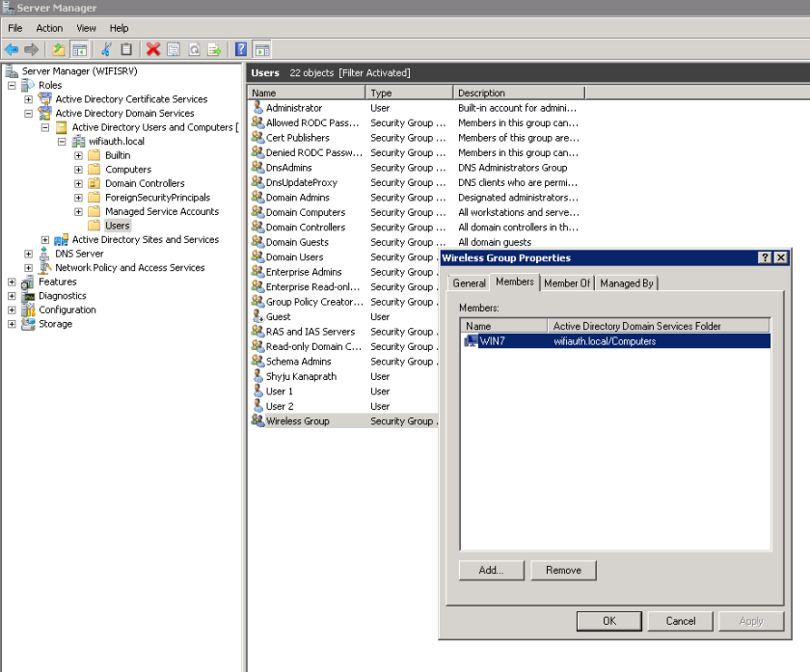
Task: Select the Computers folder in tree
Action: (x=127, y=170)
